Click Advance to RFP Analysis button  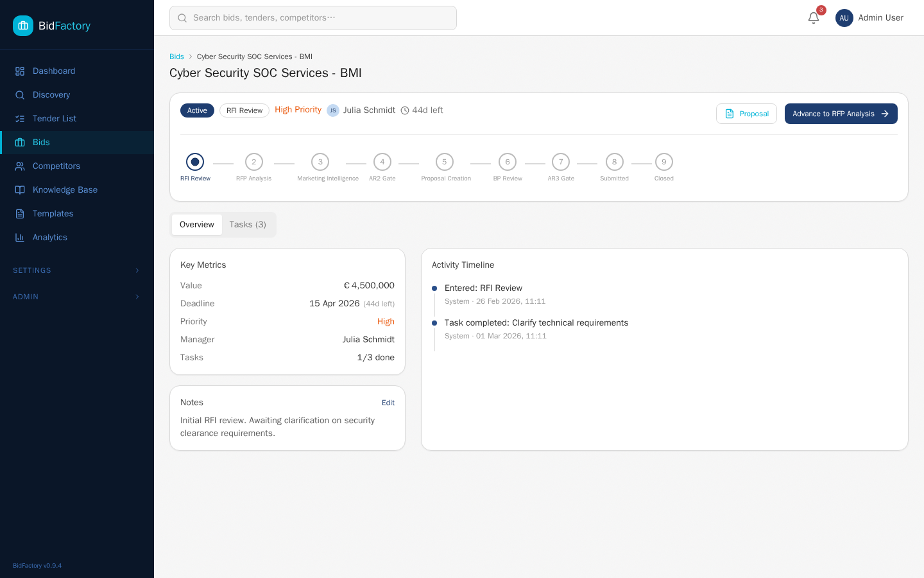841,114
